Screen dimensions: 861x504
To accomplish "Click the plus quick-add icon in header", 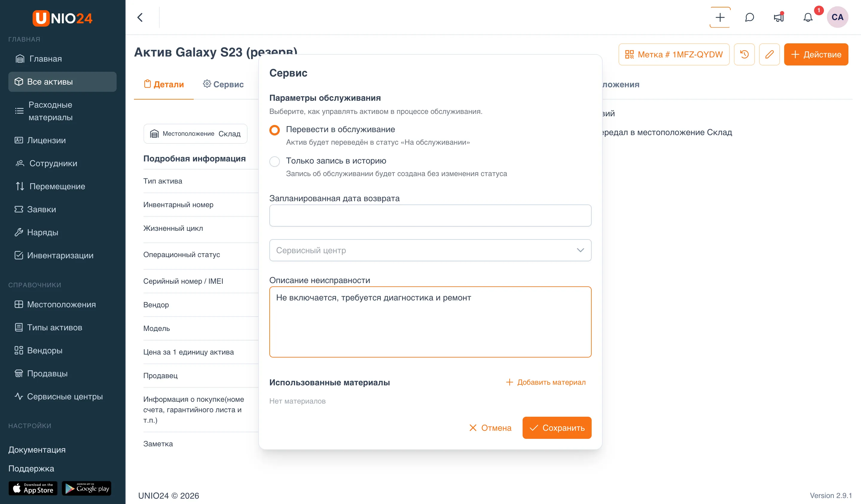I will (720, 17).
